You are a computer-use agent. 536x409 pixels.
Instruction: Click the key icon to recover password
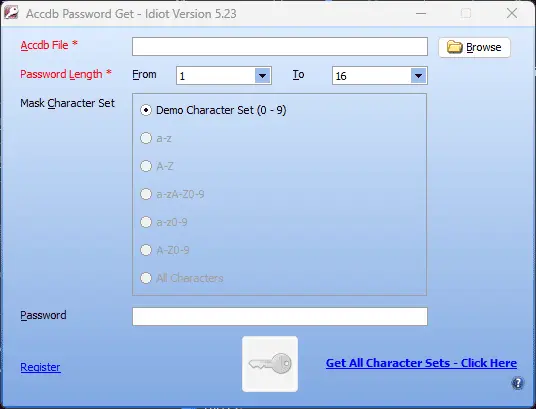point(270,364)
